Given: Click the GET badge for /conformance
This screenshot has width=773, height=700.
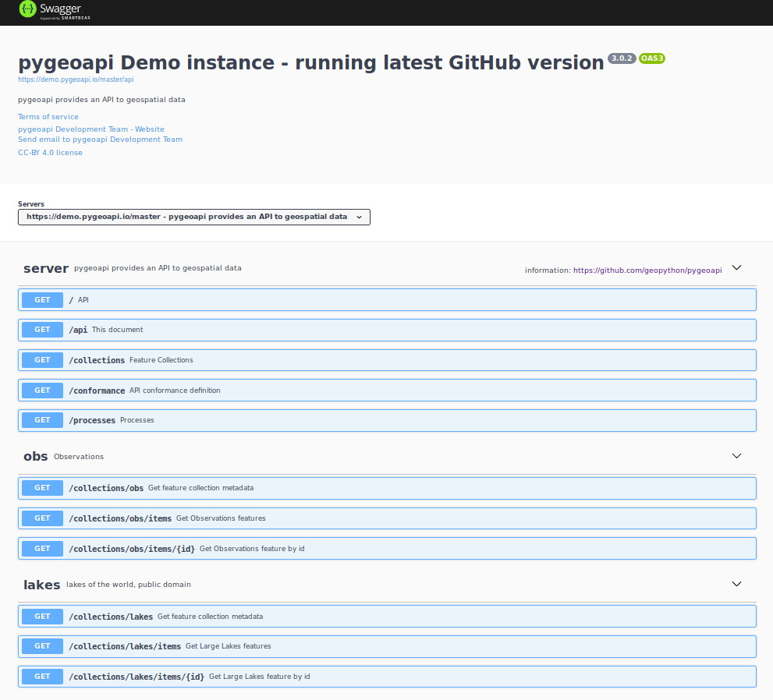Looking at the screenshot, I should [x=42, y=391].
